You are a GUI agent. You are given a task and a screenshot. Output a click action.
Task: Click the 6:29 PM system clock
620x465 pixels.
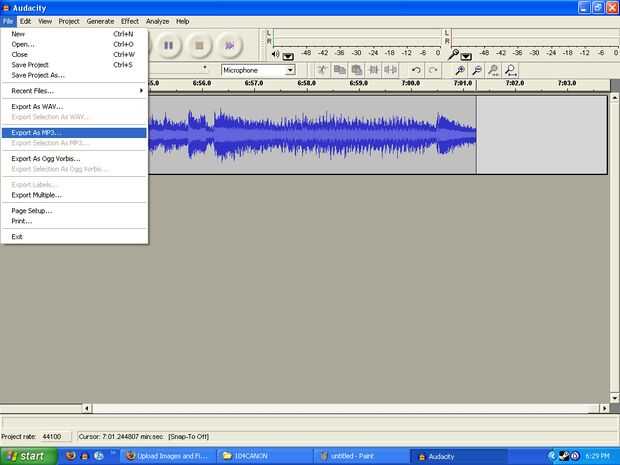(597, 456)
